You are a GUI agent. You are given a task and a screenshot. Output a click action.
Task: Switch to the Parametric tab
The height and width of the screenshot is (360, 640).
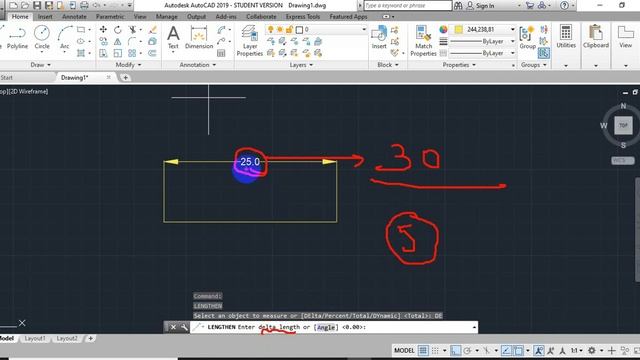tap(110, 16)
